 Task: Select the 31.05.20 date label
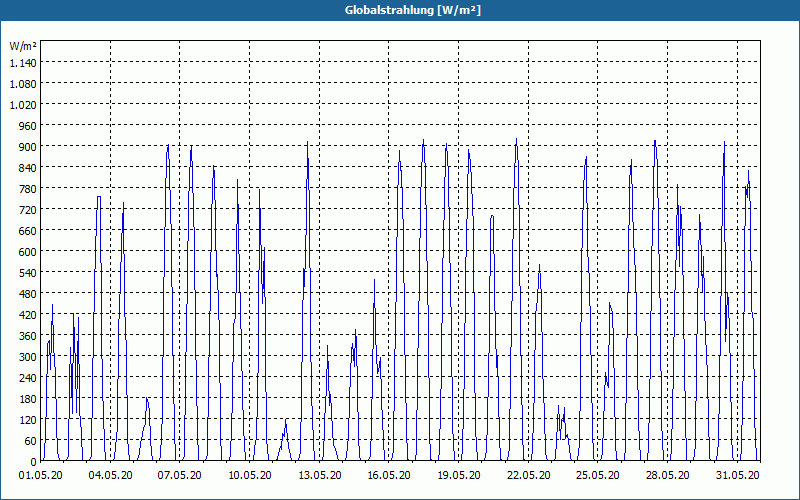click(737, 476)
